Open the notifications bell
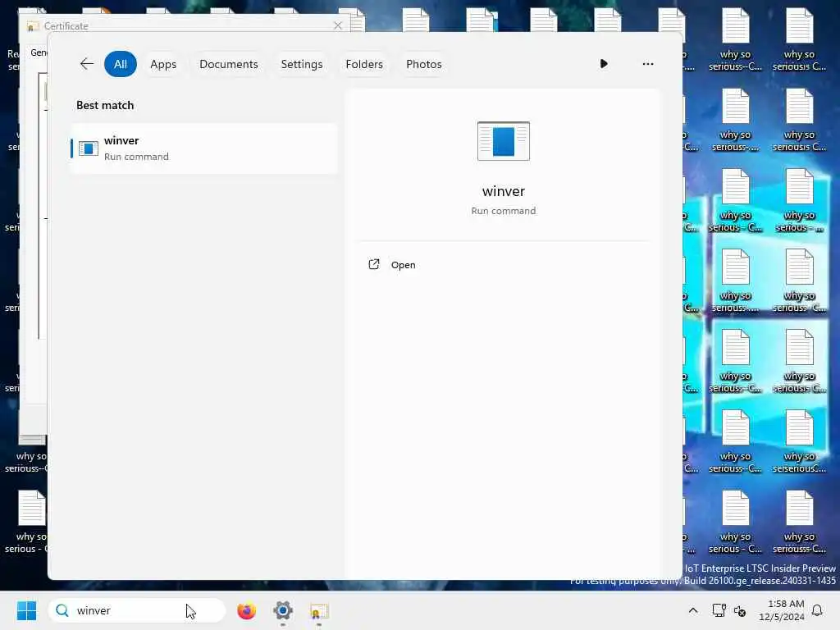 coord(818,610)
